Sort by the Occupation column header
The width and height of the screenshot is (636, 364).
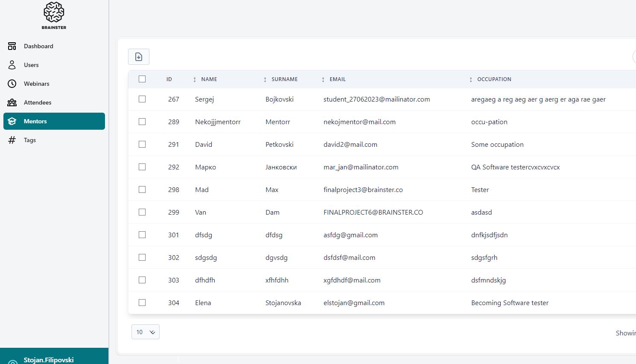[x=494, y=79]
